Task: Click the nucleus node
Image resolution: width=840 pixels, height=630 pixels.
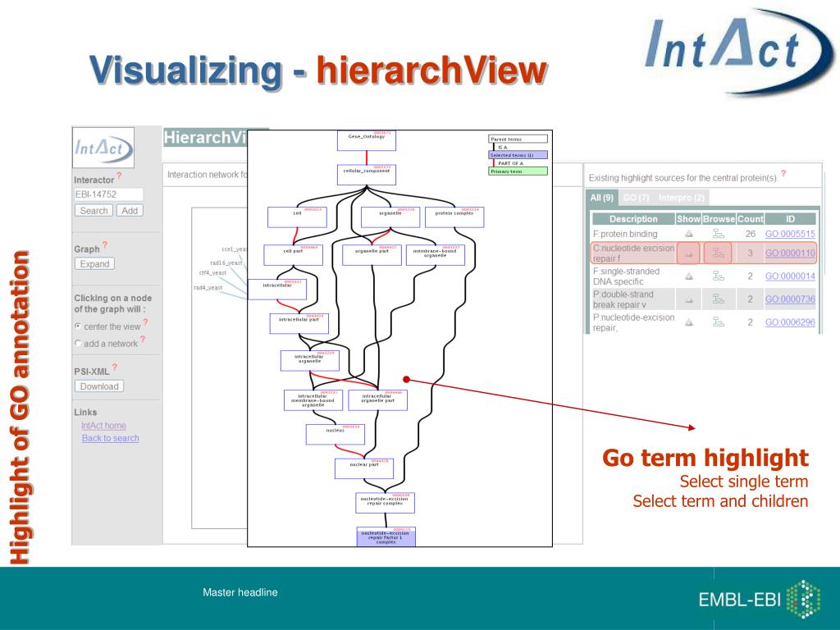Action: (336, 435)
